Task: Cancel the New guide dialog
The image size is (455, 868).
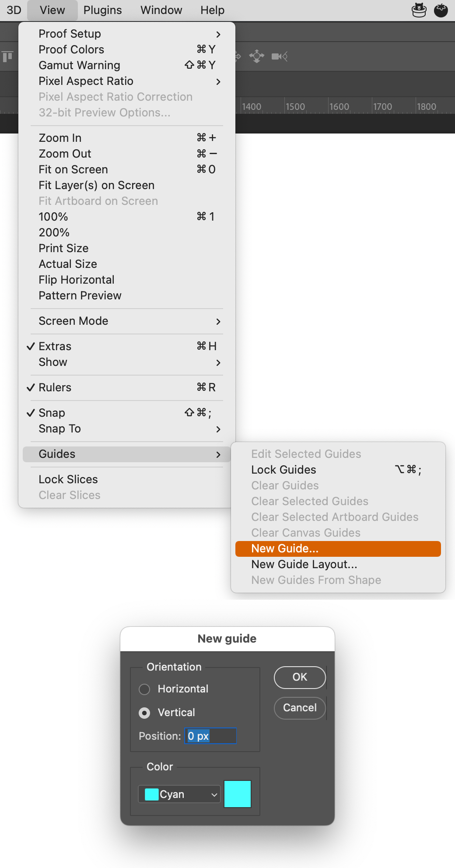Action: 299,708
